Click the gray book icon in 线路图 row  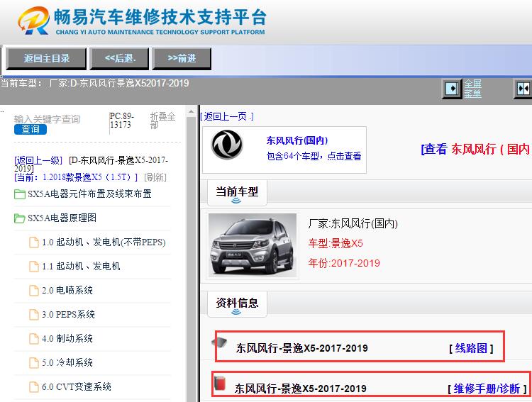(219, 342)
